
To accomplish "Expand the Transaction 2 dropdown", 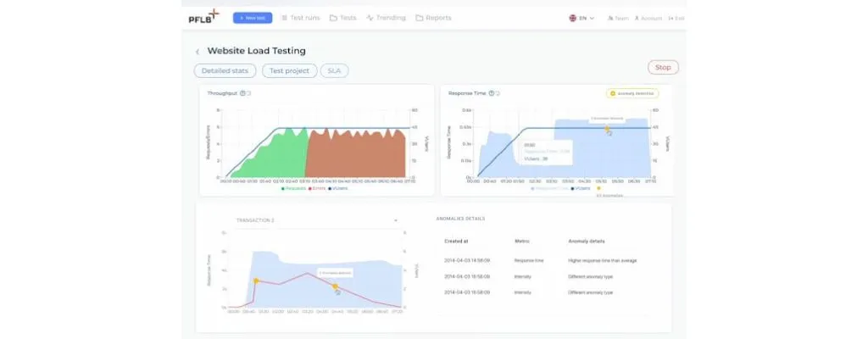I will tap(397, 220).
